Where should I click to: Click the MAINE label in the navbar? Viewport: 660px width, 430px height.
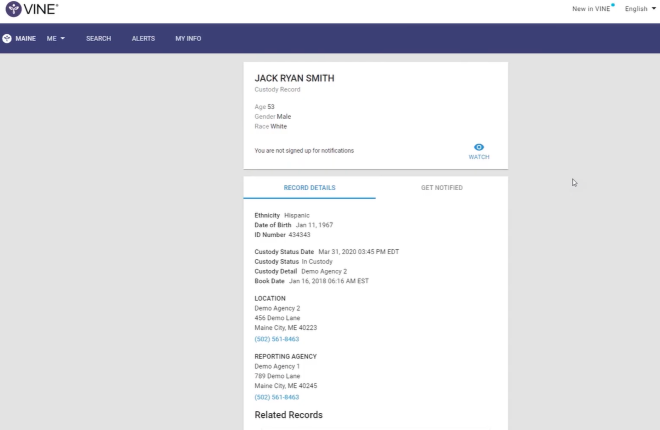(x=26, y=38)
